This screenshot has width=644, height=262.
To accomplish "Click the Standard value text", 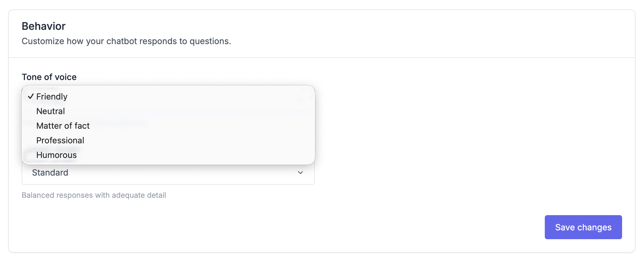I will click(x=50, y=173).
